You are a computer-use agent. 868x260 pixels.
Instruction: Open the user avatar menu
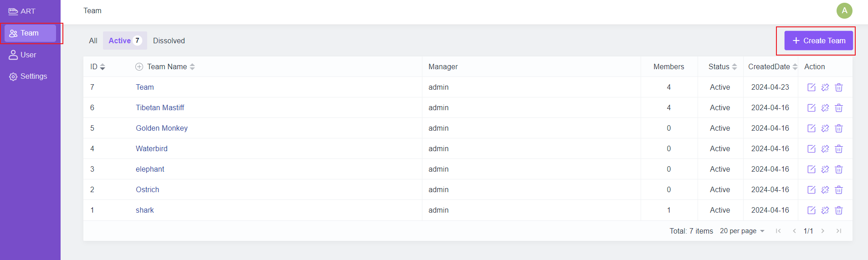pos(844,10)
